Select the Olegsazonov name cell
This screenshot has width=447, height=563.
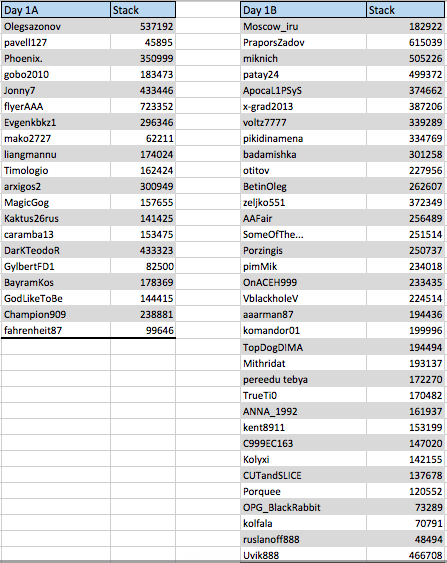56,26
